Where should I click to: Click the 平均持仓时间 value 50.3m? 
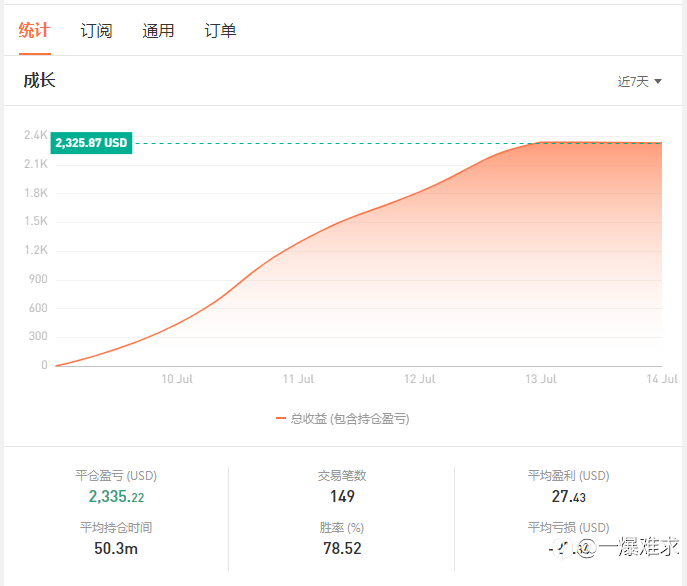click(x=116, y=548)
